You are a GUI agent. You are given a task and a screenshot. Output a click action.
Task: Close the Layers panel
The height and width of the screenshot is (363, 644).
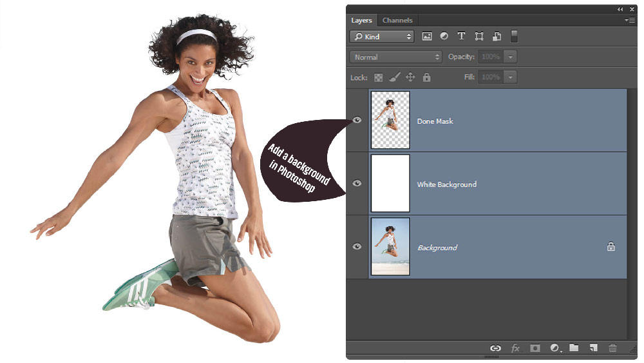click(x=632, y=9)
